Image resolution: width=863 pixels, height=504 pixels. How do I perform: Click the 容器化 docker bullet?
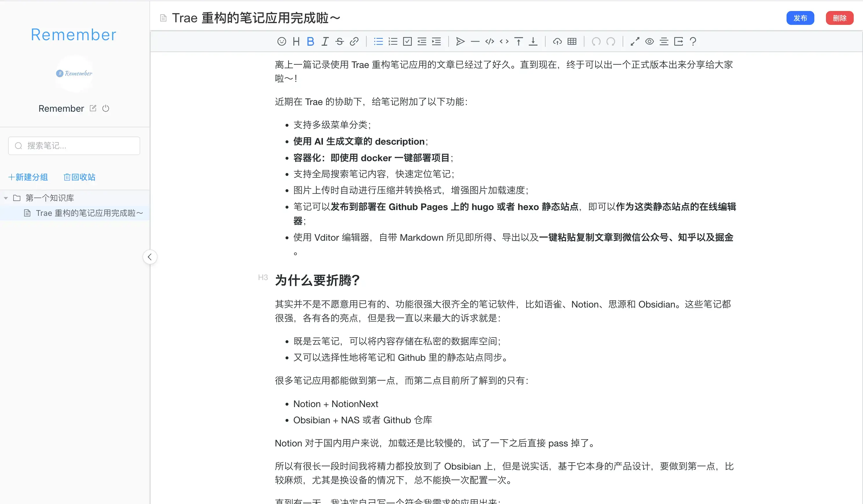373,158
